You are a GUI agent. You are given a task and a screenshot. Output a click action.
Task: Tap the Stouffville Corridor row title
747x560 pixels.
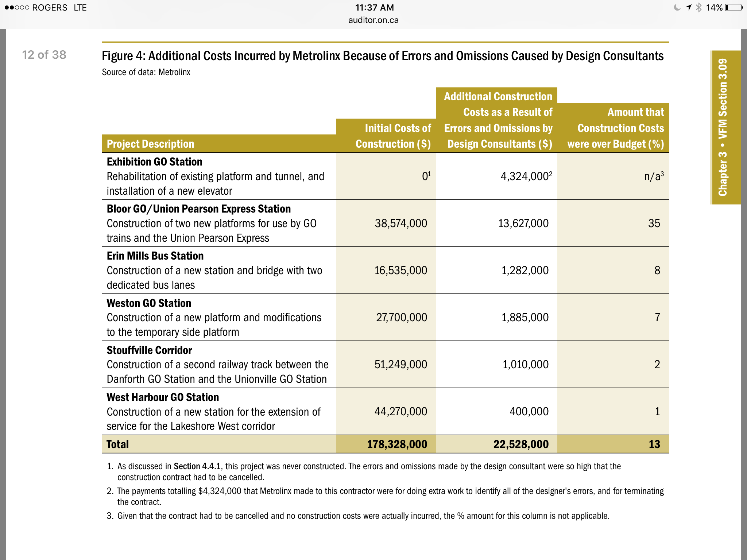[x=149, y=350]
